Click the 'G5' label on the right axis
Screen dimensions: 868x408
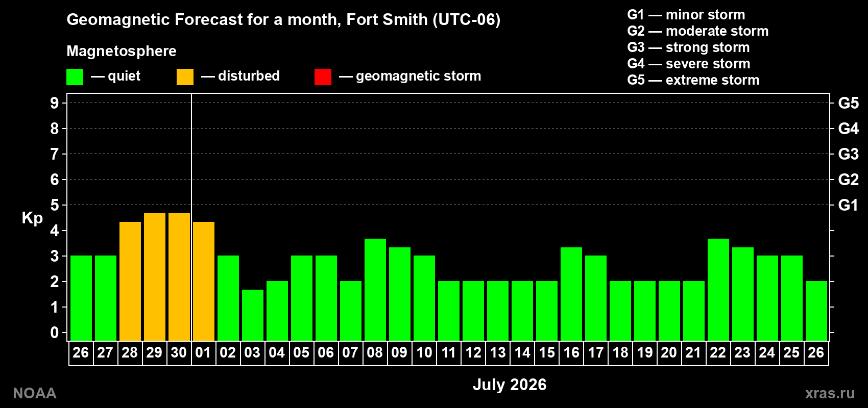pyautogui.click(x=849, y=103)
